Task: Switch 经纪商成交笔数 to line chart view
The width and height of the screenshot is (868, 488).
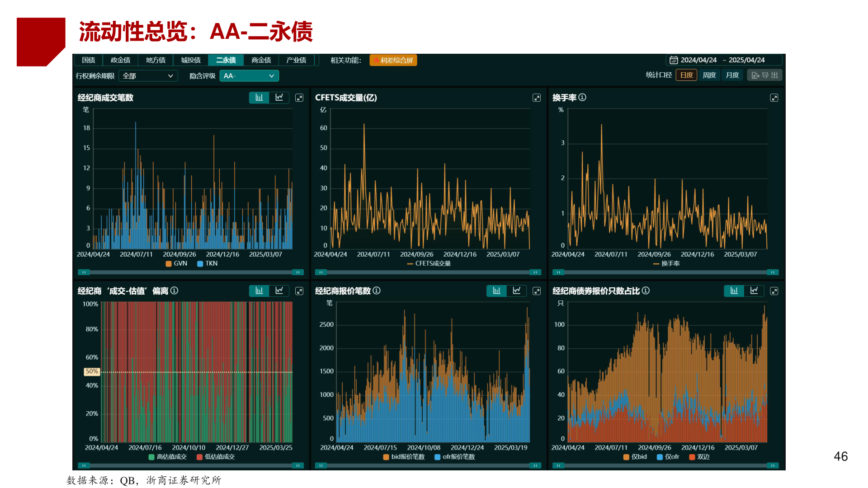Action: 279,98
